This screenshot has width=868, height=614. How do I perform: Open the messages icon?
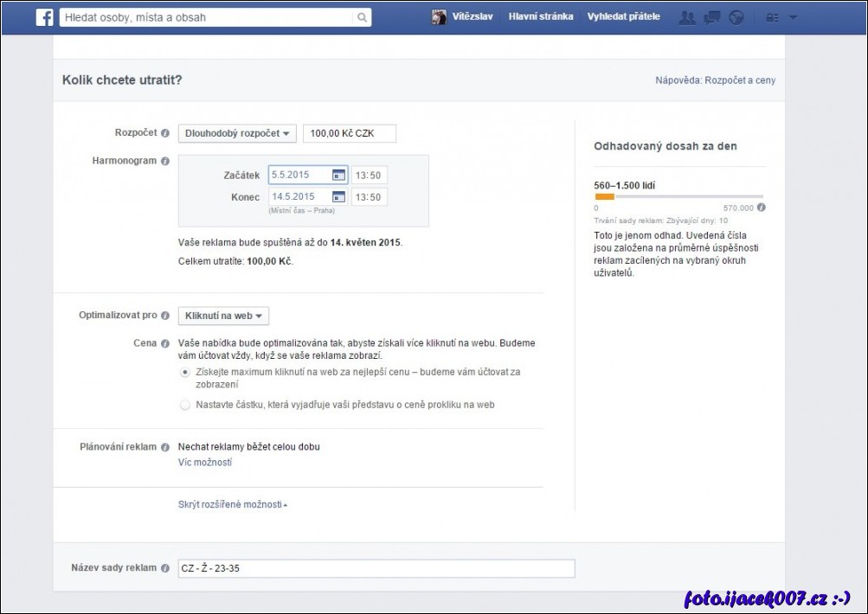tap(711, 17)
